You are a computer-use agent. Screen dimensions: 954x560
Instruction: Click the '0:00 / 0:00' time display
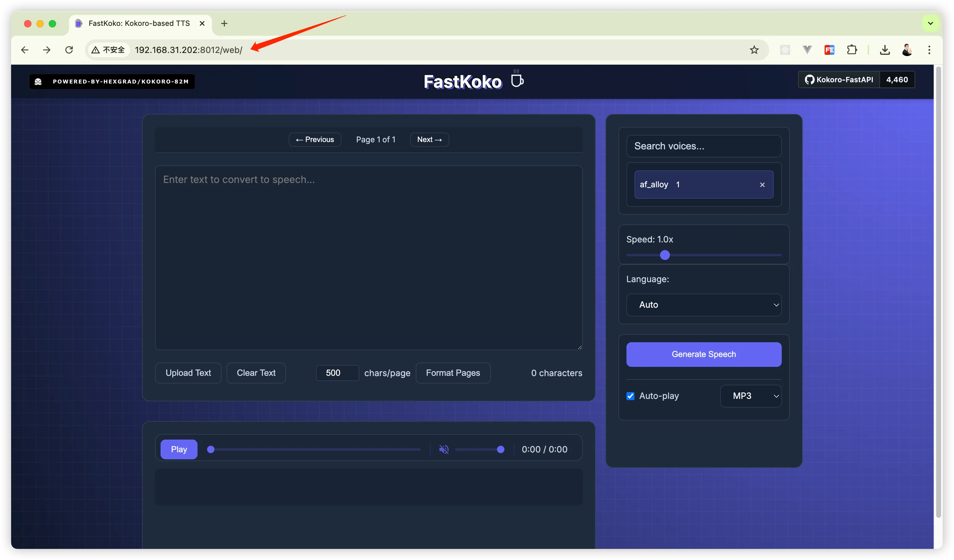point(544,449)
